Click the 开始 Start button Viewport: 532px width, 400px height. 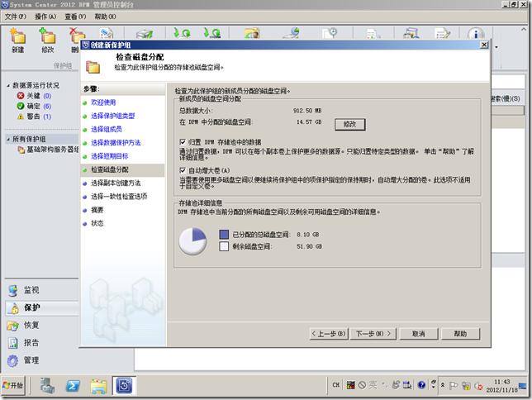(13, 385)
